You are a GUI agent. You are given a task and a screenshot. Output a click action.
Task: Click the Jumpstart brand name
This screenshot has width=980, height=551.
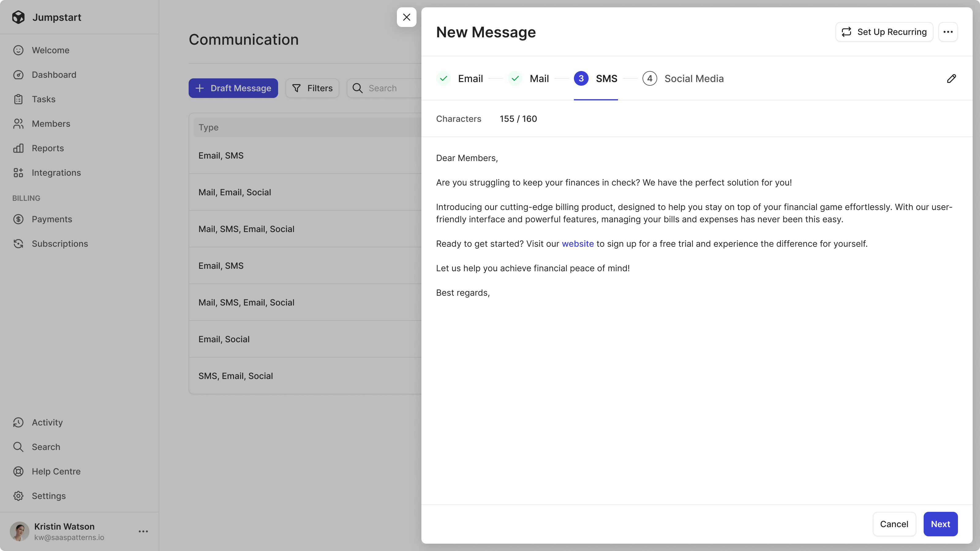tap(57, 17)
